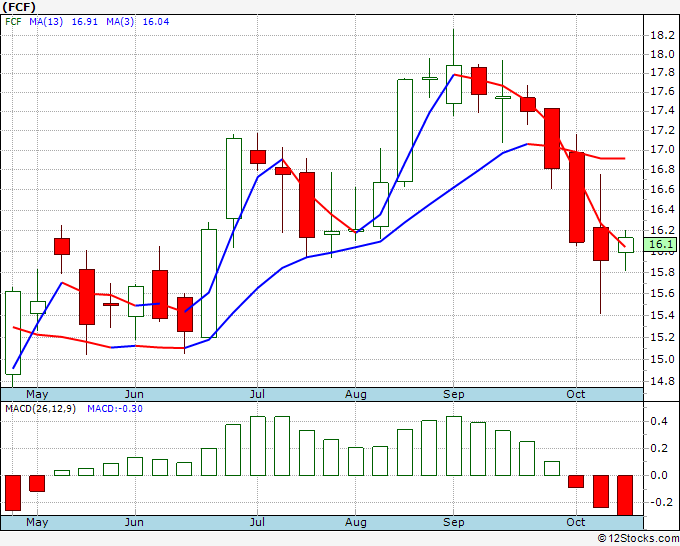Click the (FCF) chart title
The width and height of the screenshot is (680, 546).
click(x=19, y=7)
